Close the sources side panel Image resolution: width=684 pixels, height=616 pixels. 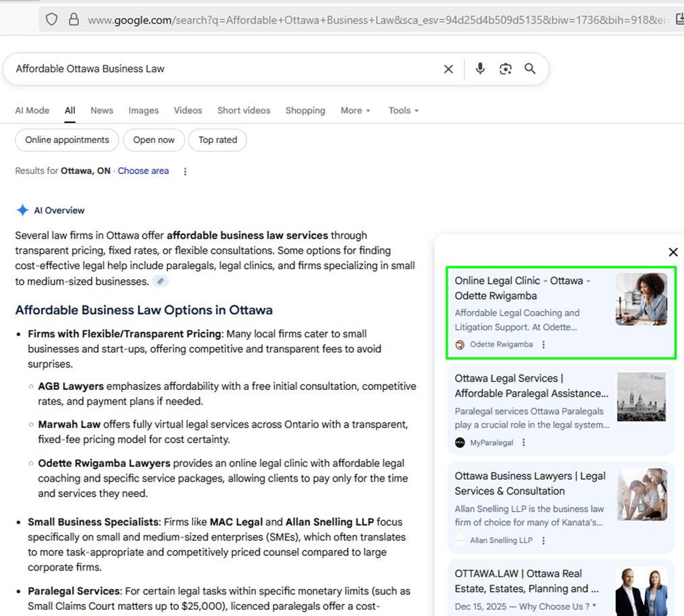point(673,252)
